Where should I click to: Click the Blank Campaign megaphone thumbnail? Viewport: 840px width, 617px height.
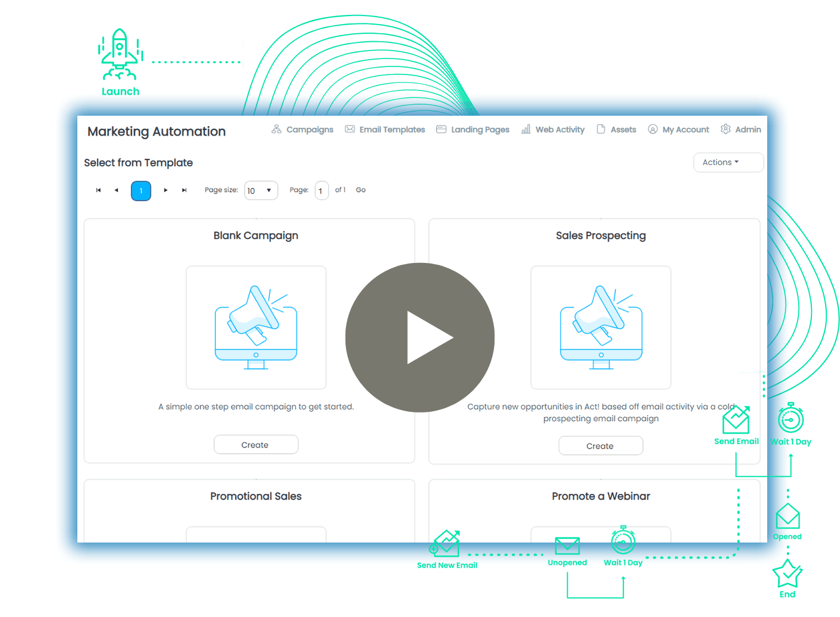[x=256, y=328]
